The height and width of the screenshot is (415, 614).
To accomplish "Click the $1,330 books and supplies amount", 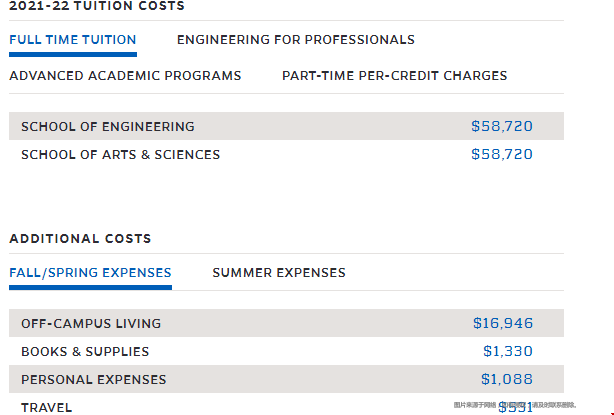I will coord(508,351).
